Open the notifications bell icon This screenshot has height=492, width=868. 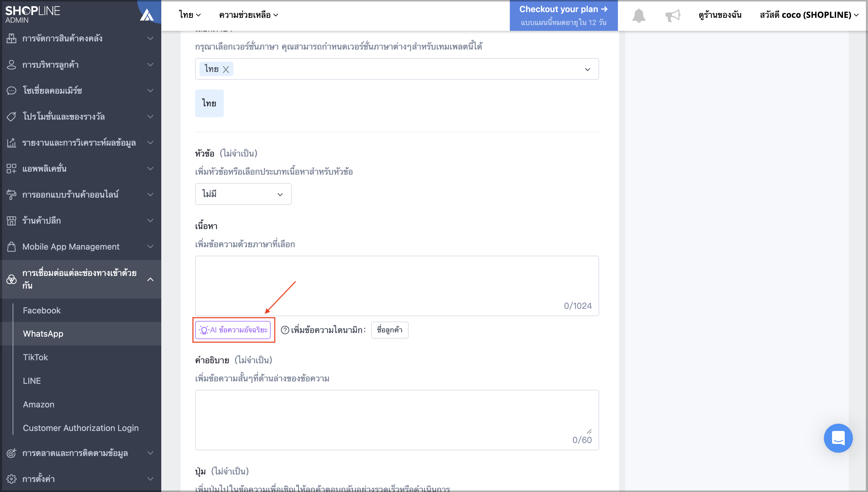pos(638,15)
